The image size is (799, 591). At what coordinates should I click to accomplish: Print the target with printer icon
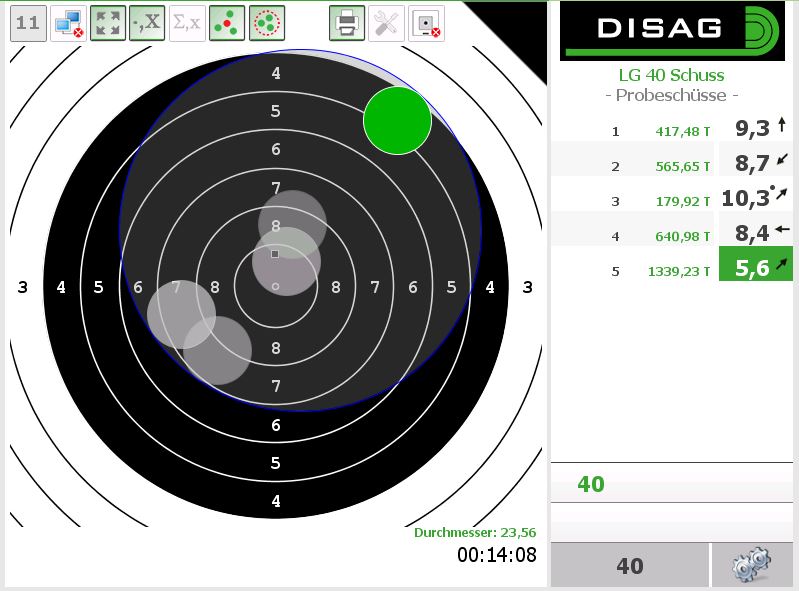click(x=347, y=23)
